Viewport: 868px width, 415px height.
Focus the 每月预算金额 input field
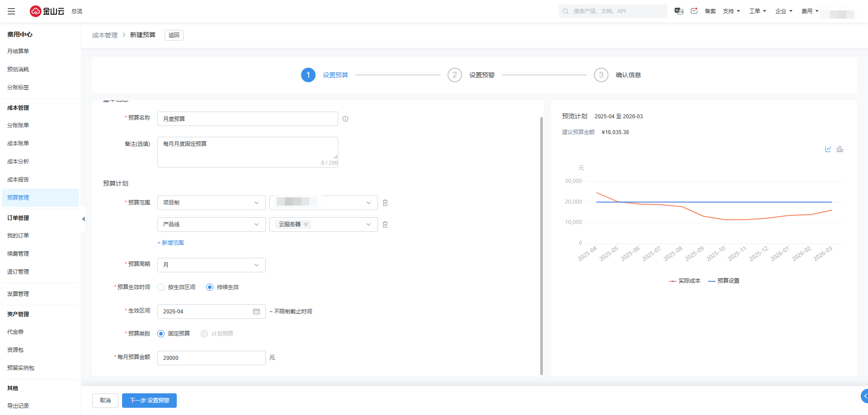coord(212,358)
